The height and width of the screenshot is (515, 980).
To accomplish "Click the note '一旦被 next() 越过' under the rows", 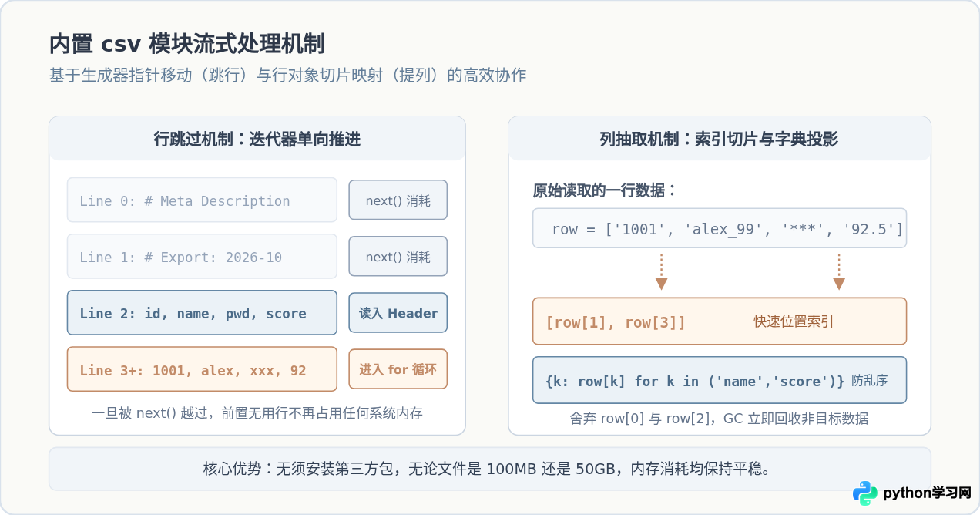I will click(x=257, y=413).
